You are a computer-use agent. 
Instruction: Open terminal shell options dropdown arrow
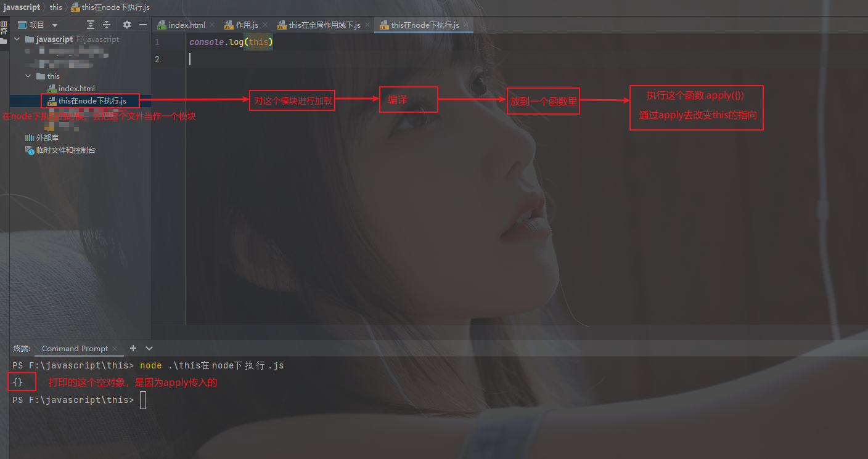(x=149, y=348)
